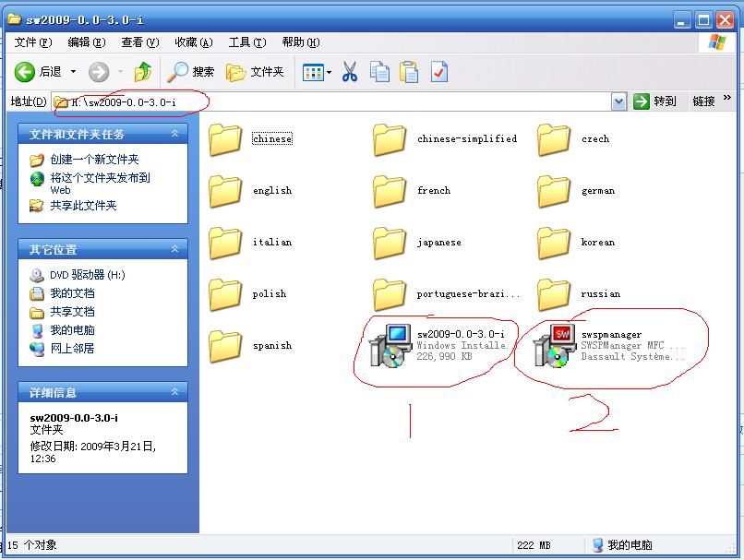Select the chinese folder icon
The image size is (744, 560).
pos(225,140)
